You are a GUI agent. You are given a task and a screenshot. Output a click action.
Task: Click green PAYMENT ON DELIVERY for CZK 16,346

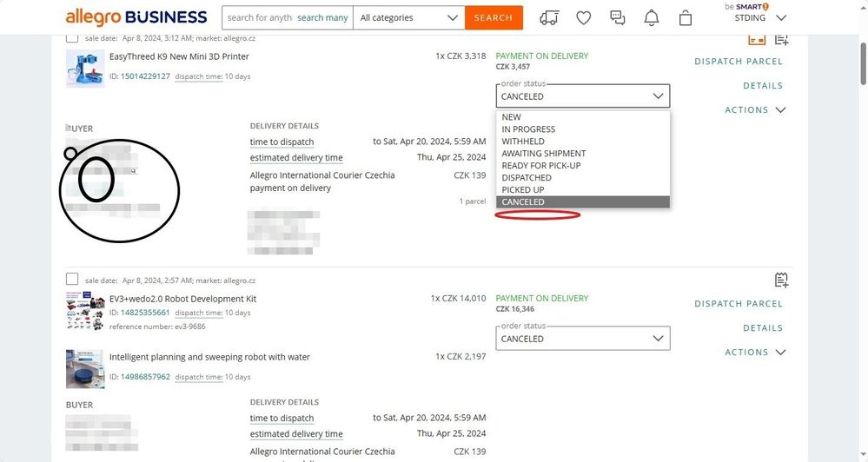pos(542,298)
